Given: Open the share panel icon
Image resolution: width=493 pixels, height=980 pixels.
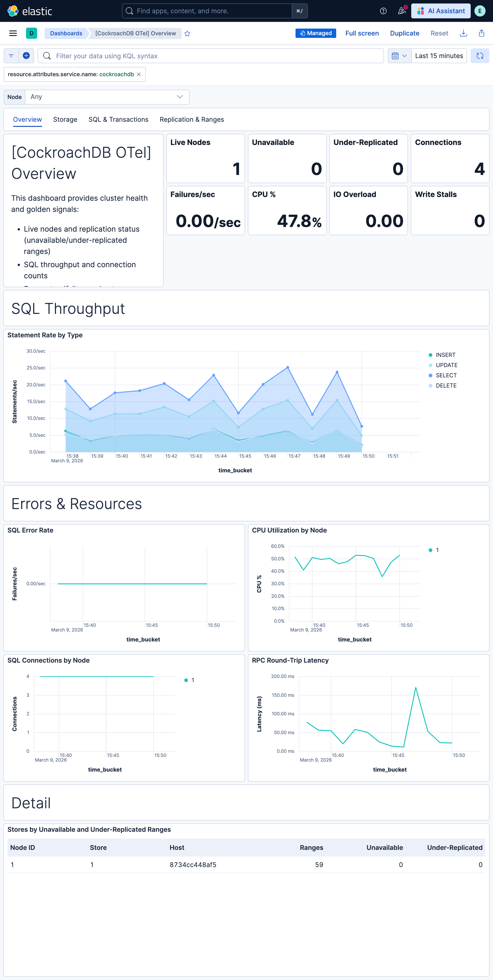Looking at the screenshot, I should click(482, 33).
